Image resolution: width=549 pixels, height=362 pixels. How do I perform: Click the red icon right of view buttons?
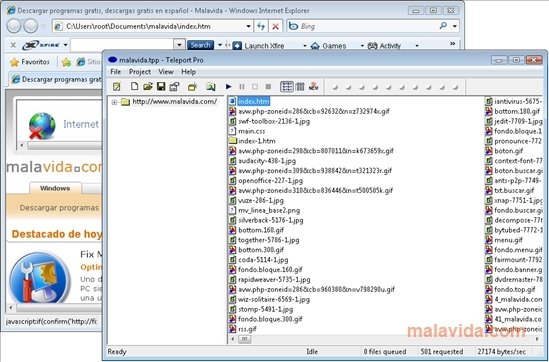tap(313, 86)
